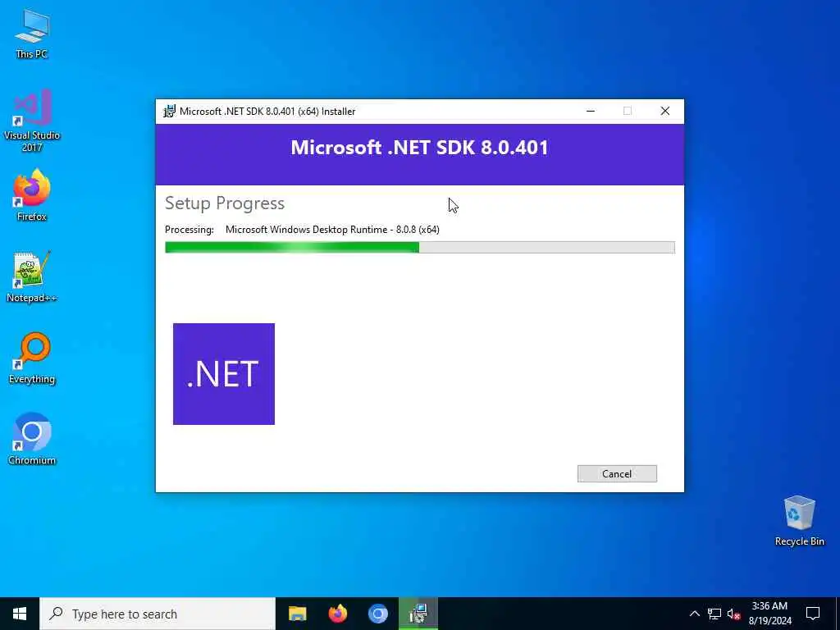Click the taskbar search box
The width and height of the screenshot is (840, 630).
157,614
